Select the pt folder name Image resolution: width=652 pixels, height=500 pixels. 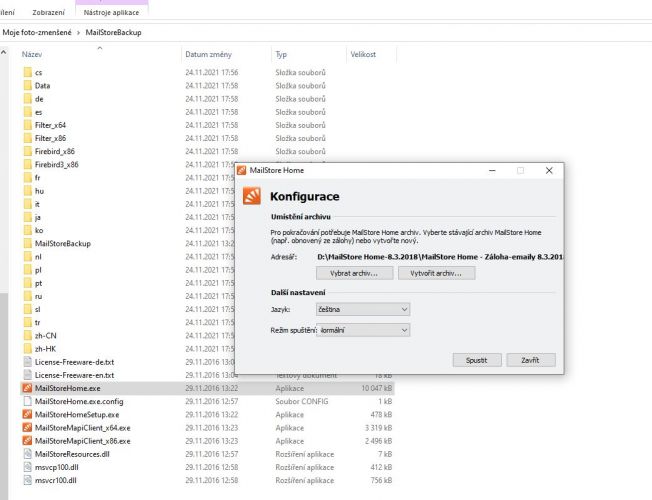click(x=39, y=283)
